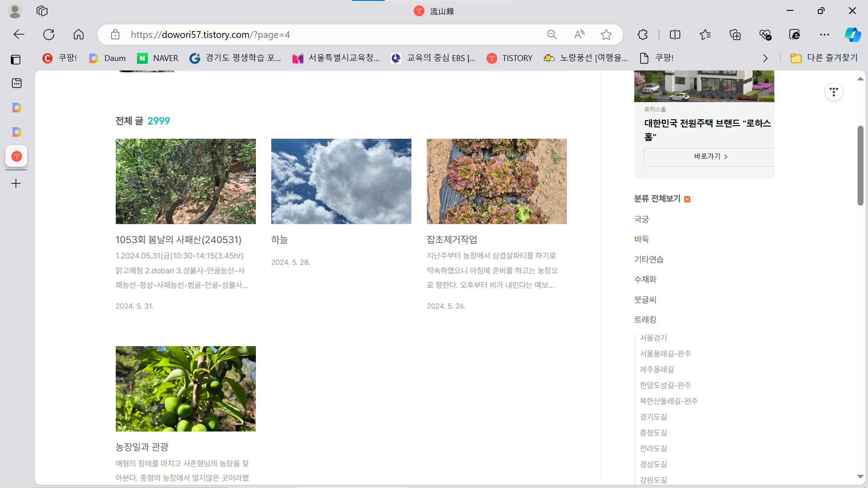The height and width of the screenshot is (488, 868).
Task: Add page to favorites star
Action: [x=606, y=34]
